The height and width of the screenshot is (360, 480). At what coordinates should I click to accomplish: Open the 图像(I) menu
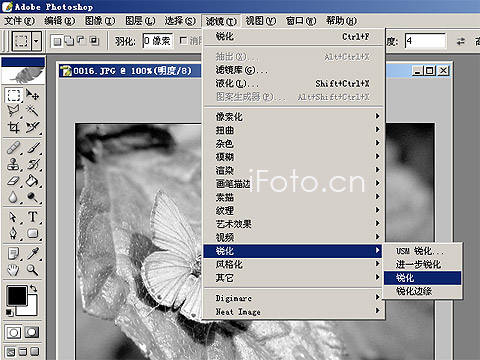click(100, 21)
